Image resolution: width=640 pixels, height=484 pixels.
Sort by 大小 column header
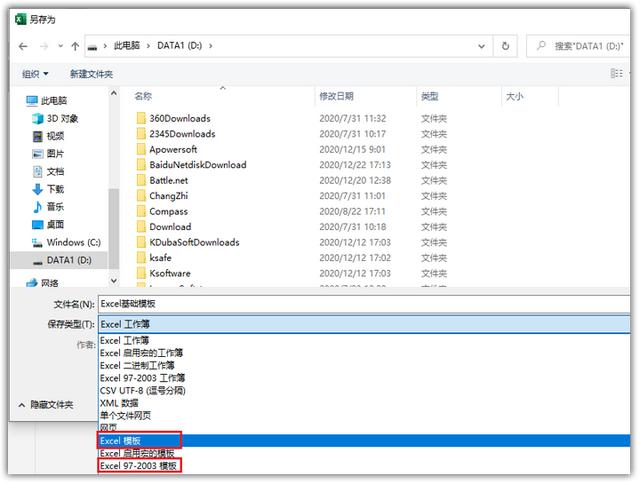[x=514, y=96]
